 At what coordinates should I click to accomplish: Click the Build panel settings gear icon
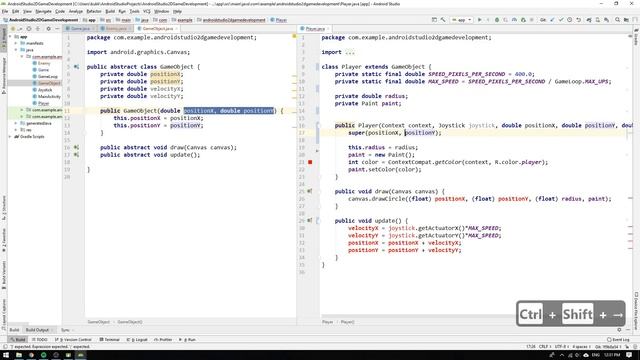coord(619,330)
